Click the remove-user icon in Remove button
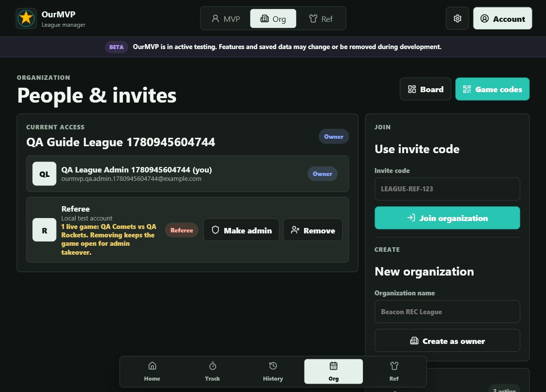 coord(295,230)
